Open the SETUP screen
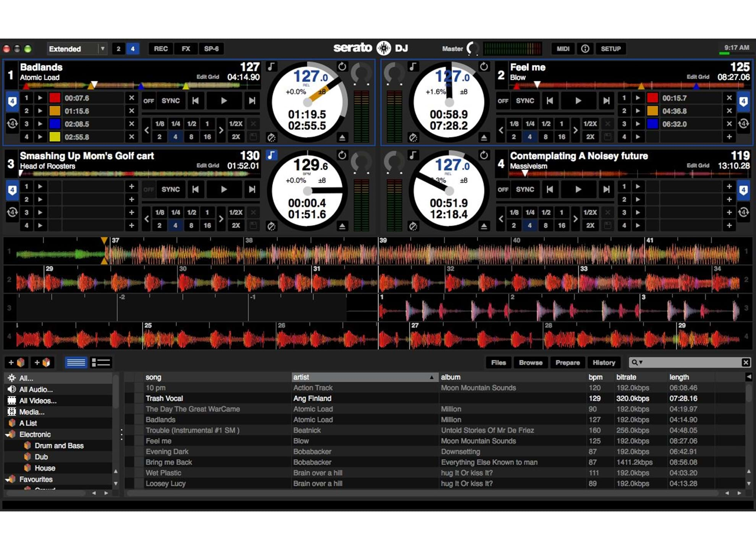Image resolution: width=756 pixels, height=550 pixels. pos(611,49)
